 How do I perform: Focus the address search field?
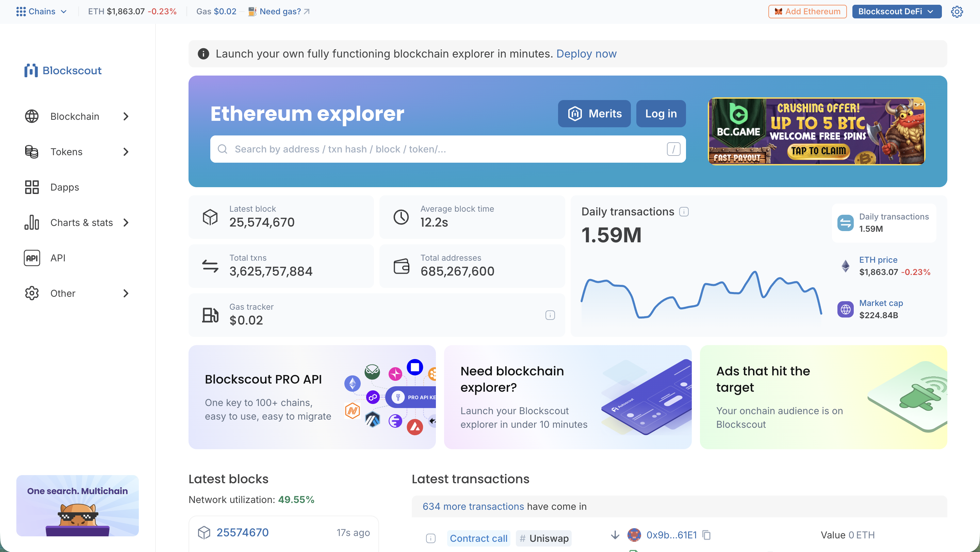tap(448, 149)
